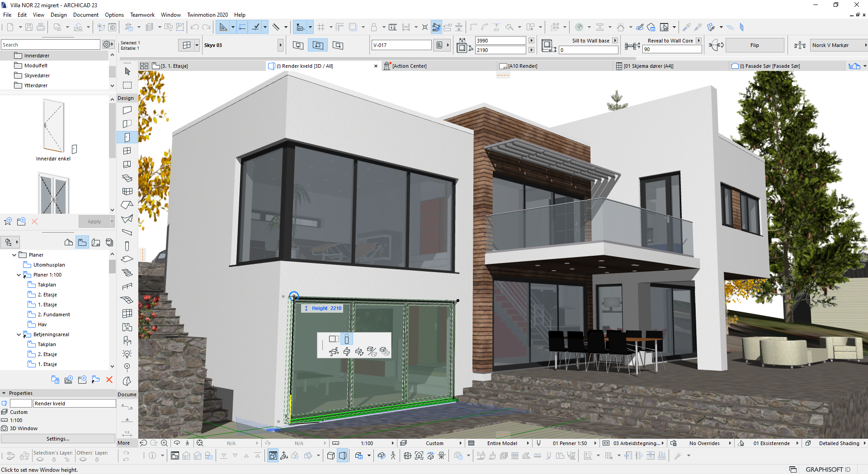
Task: Click the Print icon in the toolbar
Action: click(x=41, y=27)
